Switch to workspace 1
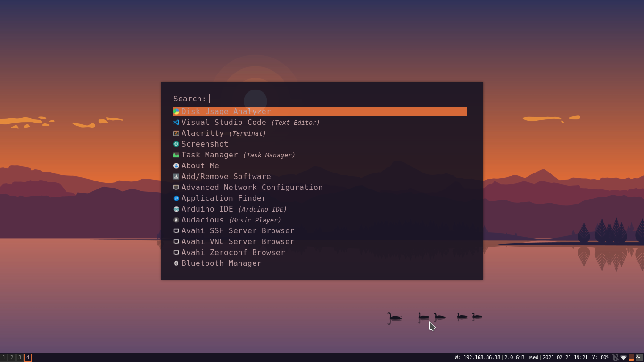The image size is (644, 362). [4, 358]
